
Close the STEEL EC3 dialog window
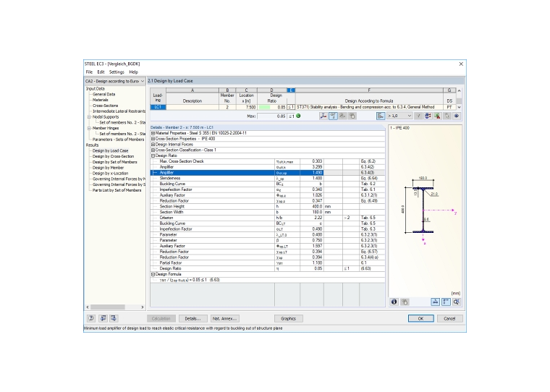[461, 64]
